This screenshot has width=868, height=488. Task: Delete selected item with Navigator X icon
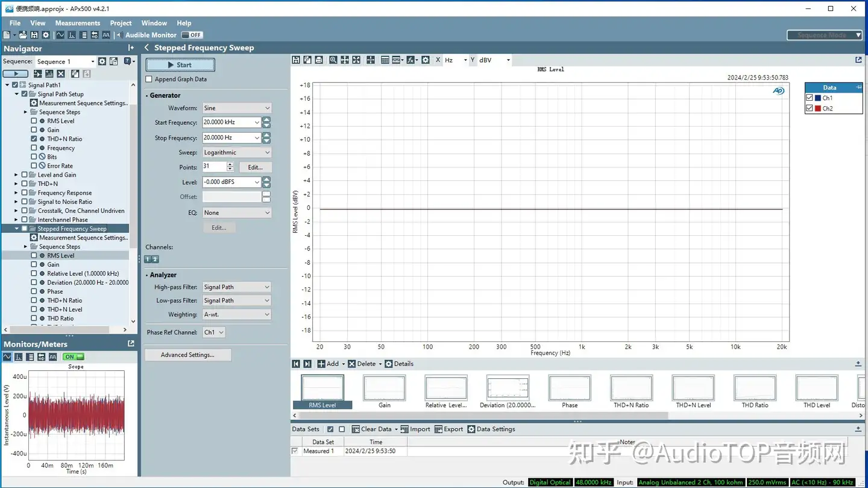(x=61, y=74)
